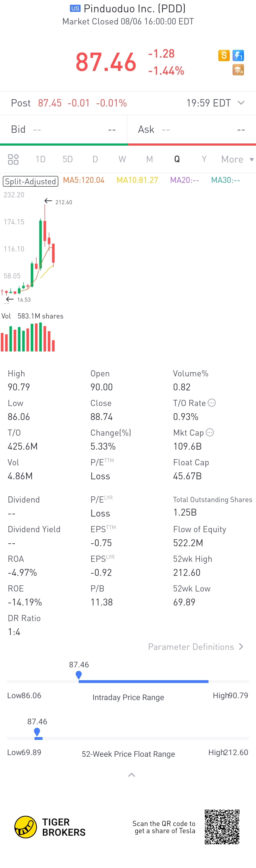Select the 5D chart tab
The height and width of the screenshot is (868, 256).
(x=68, y=159)
